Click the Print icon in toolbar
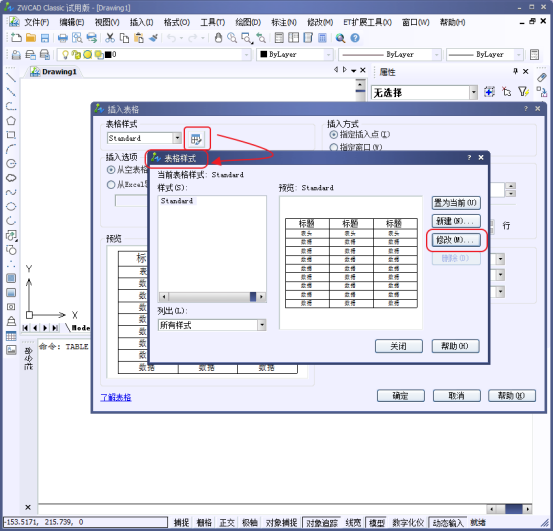Screen dimensions: 554x532 coord(63,38)
